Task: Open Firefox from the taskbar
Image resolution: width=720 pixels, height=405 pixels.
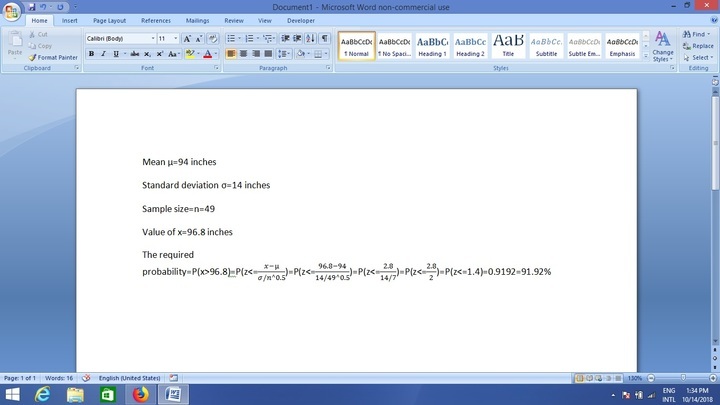Action: (138, 395)
